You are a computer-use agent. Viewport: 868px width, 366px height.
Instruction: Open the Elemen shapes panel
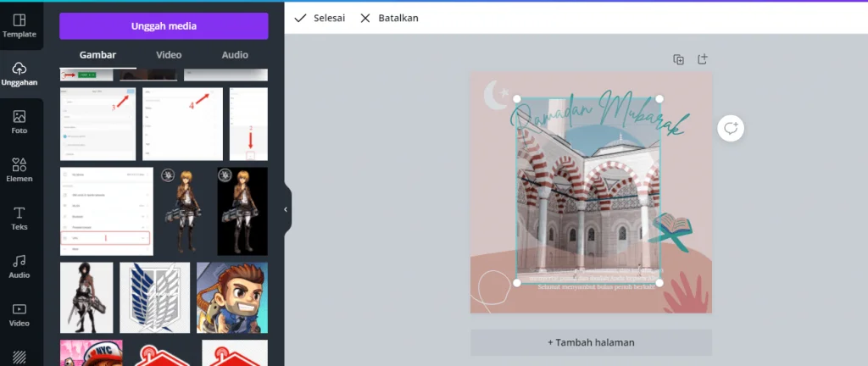pyautogui.click(x=19, y=170)
